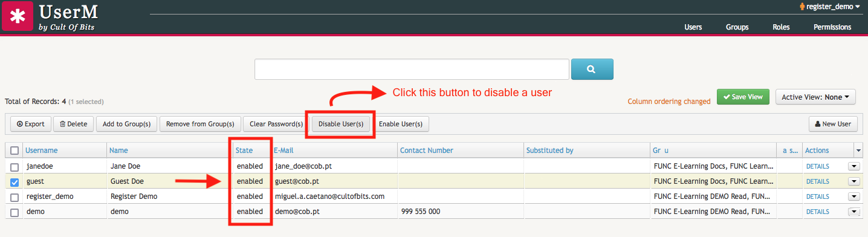Click the Export button
This screenshot has height=237, width=868.
pos(31,124)
